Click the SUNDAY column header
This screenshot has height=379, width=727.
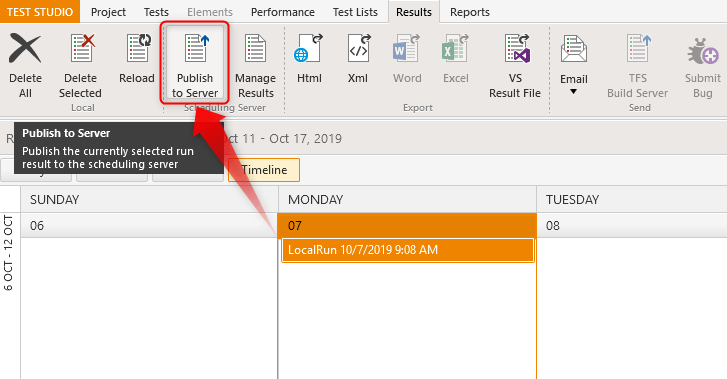point(149,199)
